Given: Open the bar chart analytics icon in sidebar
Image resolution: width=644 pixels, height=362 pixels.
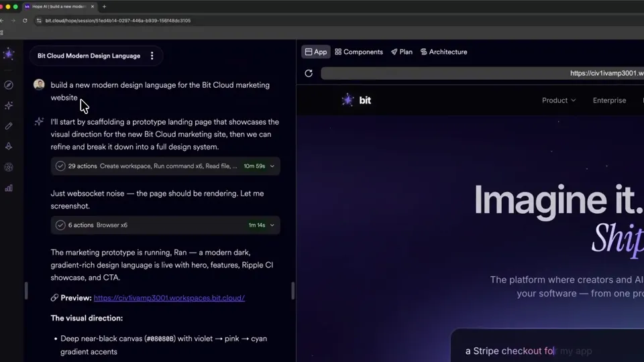Looking at the screenshot, I should click(x=9, y=188).
